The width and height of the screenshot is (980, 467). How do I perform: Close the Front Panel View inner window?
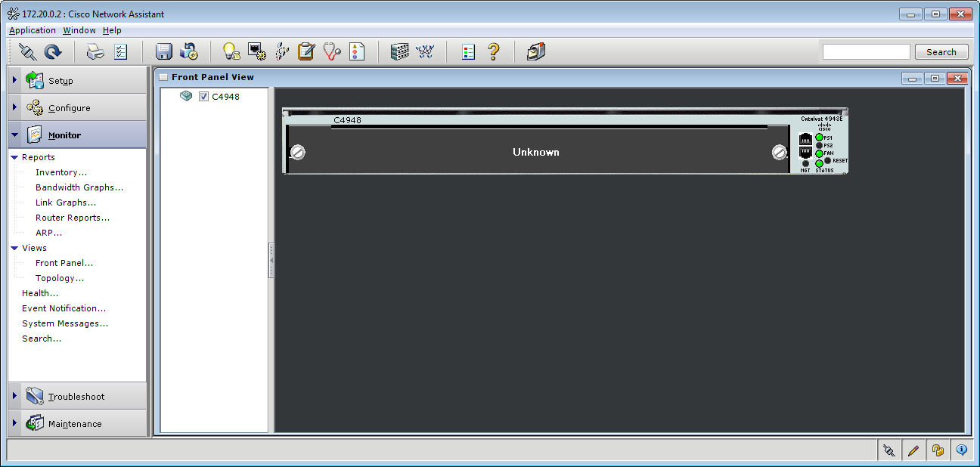tap(957, 78)
